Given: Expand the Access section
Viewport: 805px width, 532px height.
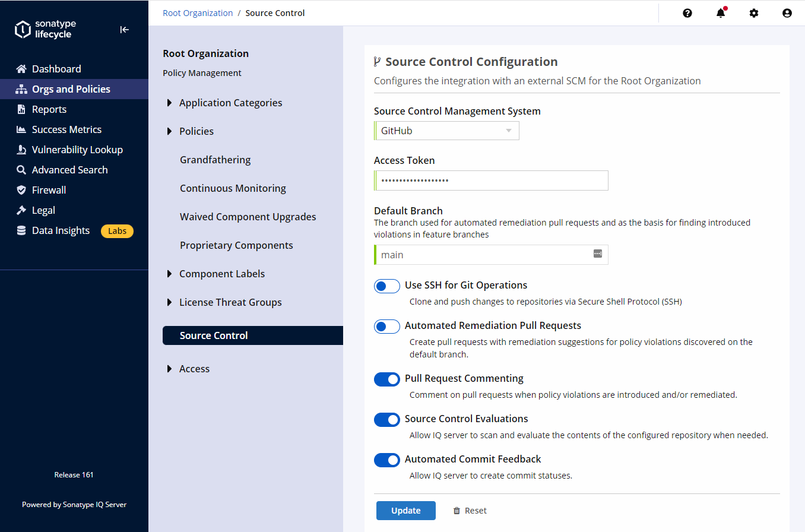Looking at the screenshot, I should (170, 369).
